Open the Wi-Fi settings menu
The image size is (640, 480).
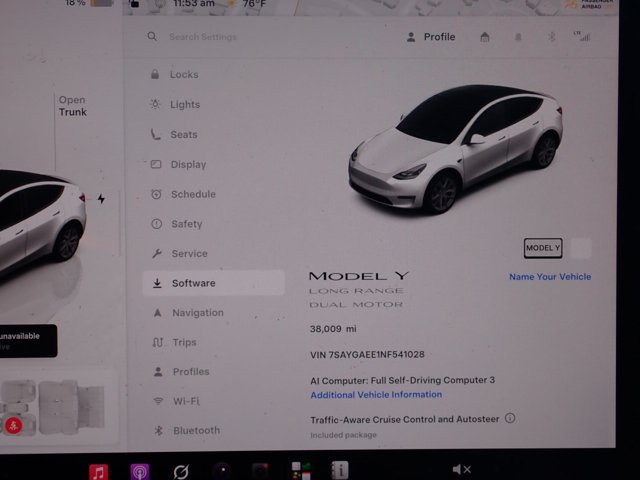tap(176, 401)
